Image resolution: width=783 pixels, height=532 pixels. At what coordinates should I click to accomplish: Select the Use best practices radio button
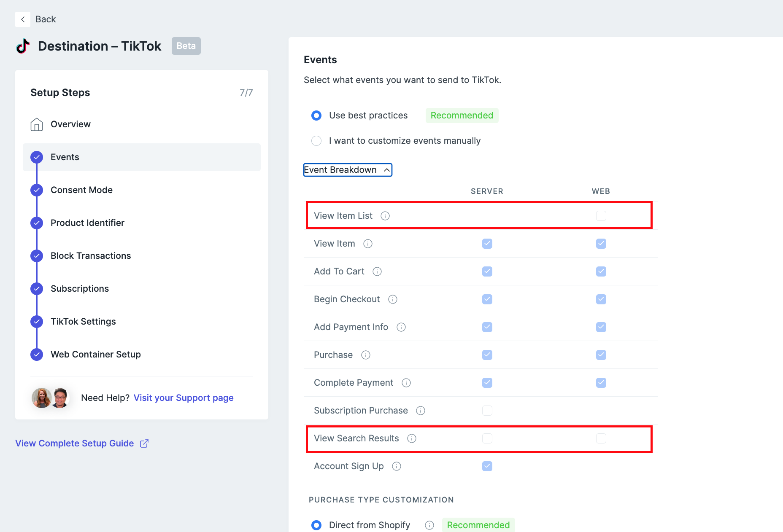tap(316, 116)
